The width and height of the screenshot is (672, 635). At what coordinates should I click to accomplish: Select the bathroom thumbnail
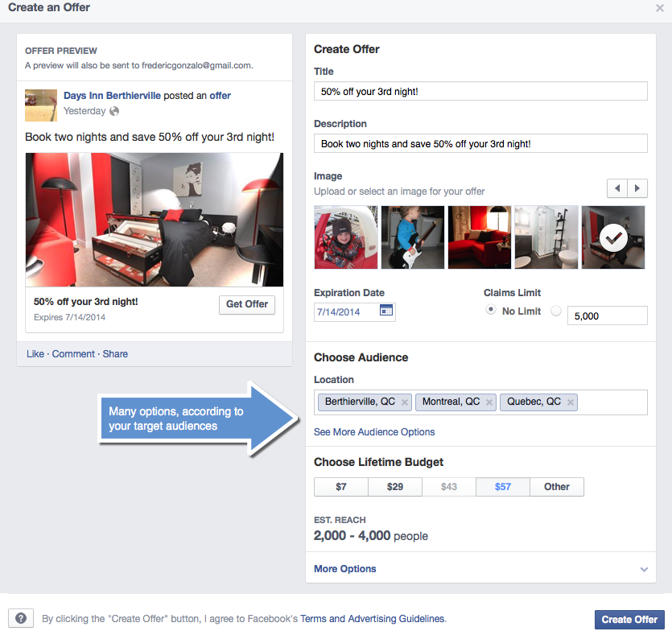click(546, 237)
